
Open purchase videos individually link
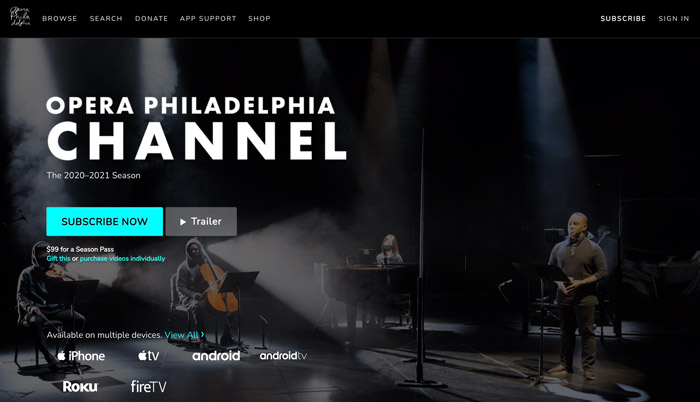pos(122,259)
